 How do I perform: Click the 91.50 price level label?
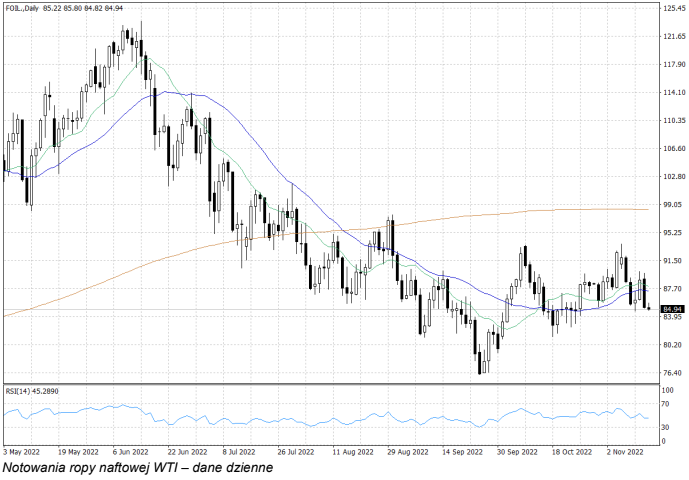(x=671, y=261)
